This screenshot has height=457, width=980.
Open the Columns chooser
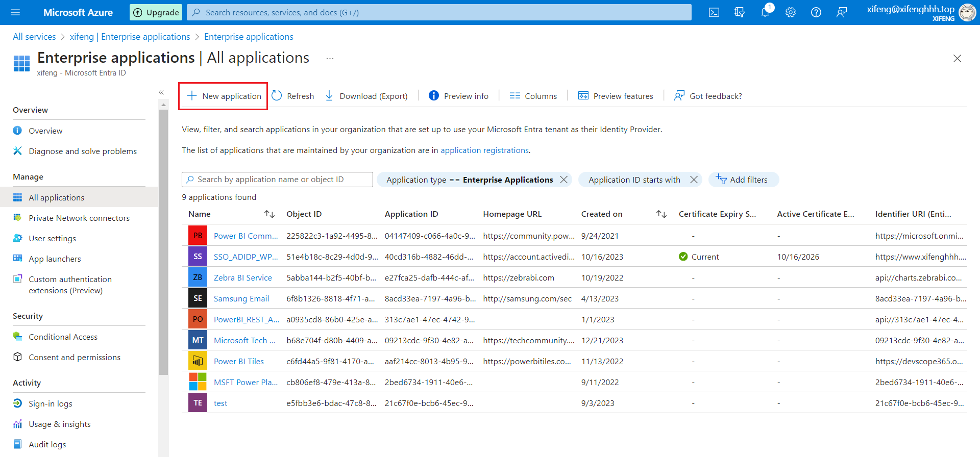533,96
